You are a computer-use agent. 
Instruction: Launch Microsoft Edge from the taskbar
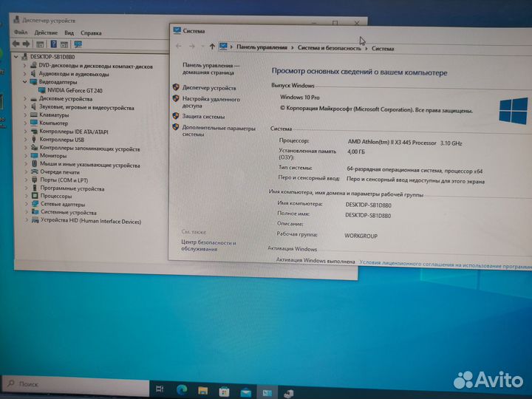pyautogui.click(x=182, y=389)
